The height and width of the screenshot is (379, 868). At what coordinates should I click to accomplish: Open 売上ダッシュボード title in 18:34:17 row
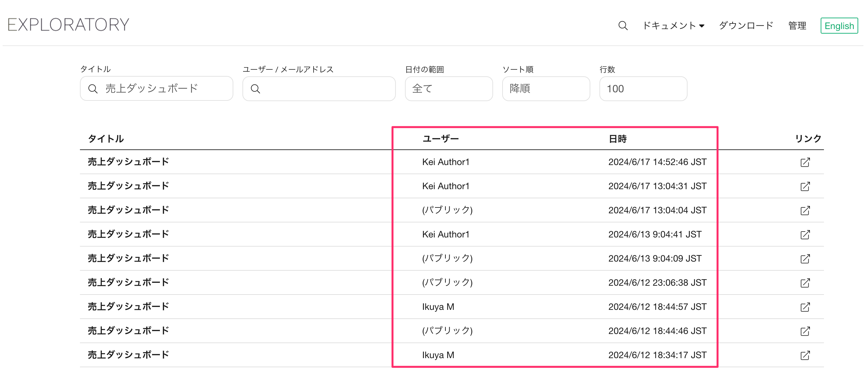coord(128,355)
